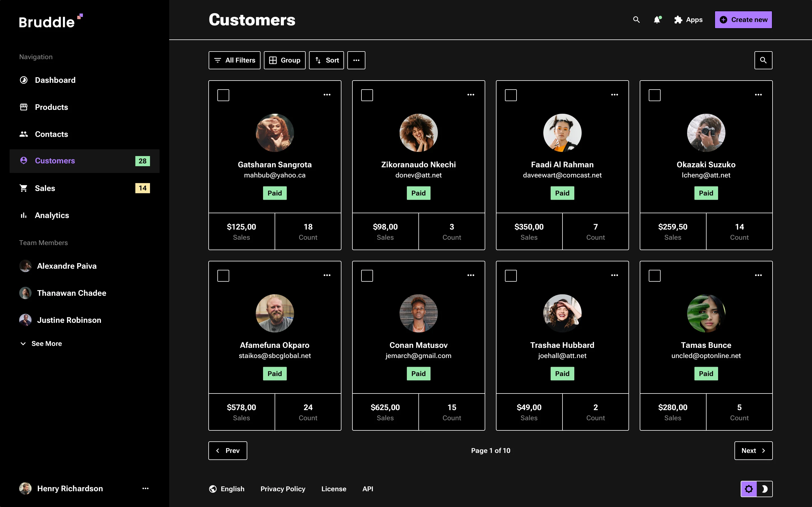Open more options on Faadi Al Rahman's card

tap(614, 94)
